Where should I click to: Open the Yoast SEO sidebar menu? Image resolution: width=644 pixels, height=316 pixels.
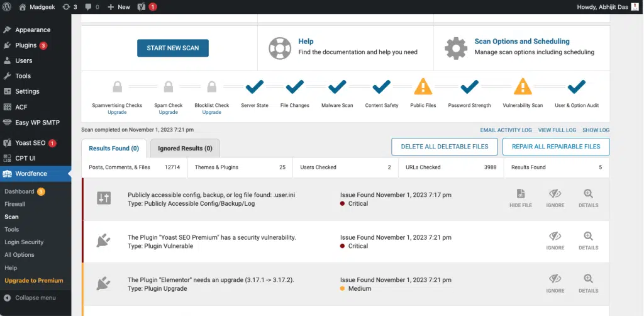pos(30,143)
